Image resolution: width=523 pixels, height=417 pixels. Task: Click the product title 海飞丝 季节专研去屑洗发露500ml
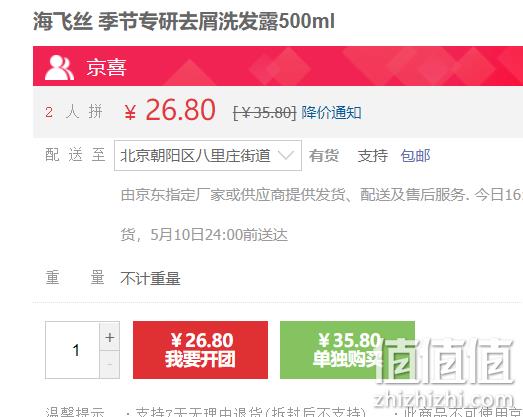pos(184,21)
